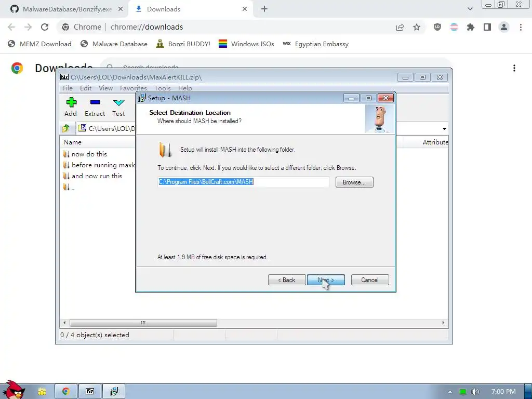Click the Chrome taskbar icon

[66, 392]
